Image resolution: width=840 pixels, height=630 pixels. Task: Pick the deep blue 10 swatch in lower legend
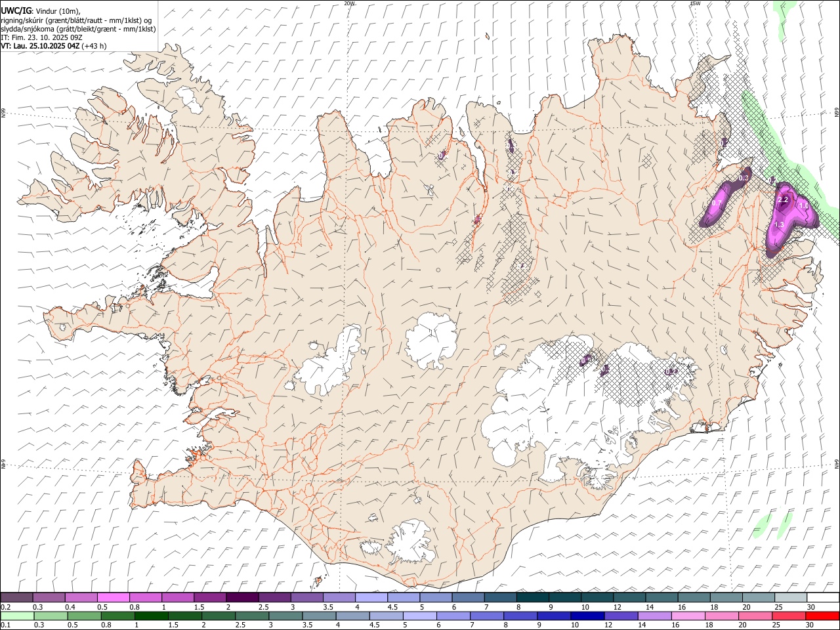(587, 616)
